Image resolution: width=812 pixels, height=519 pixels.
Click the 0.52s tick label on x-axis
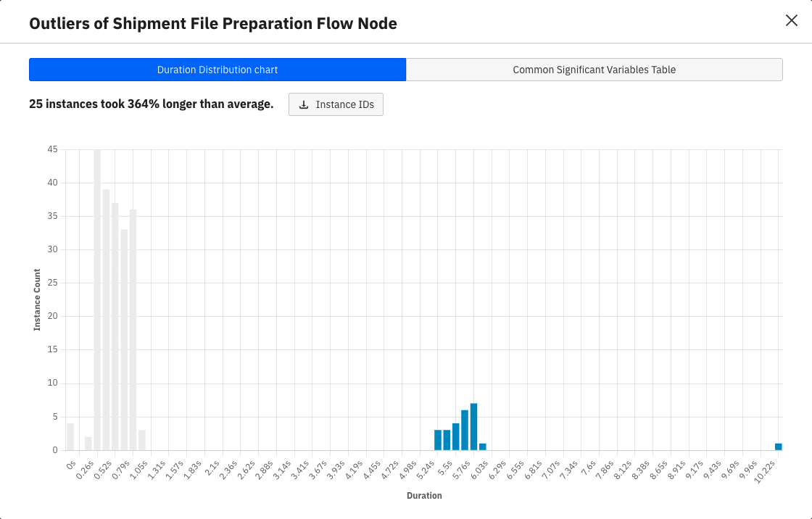102,470
